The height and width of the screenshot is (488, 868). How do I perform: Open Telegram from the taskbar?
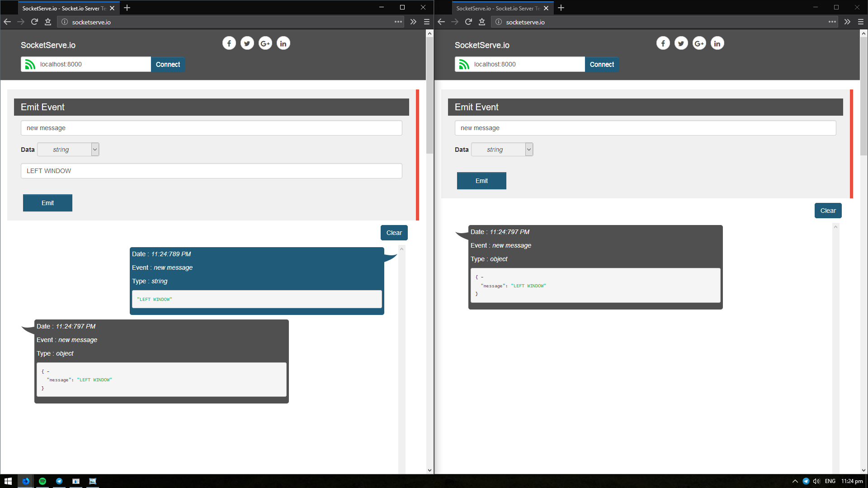click(x=59, y=481)
